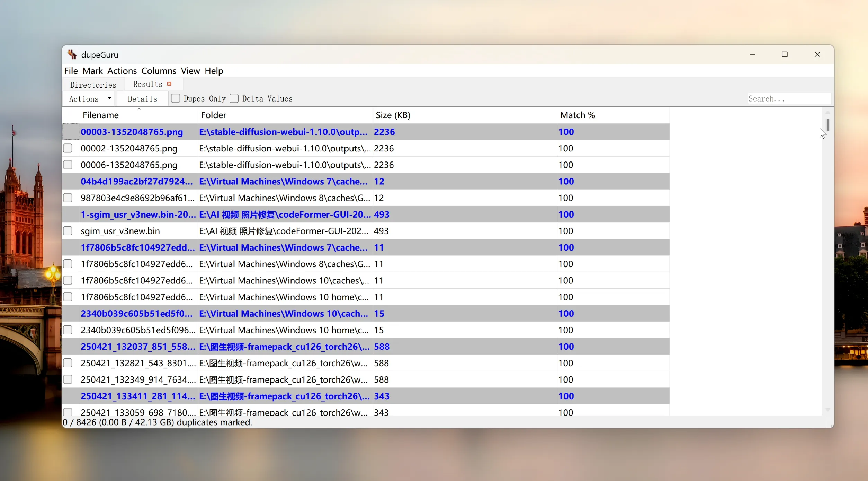Check the sgim_usr_v3new.bin row checkbox
This screenshot has width=868, height=481.
pos(68,231)
